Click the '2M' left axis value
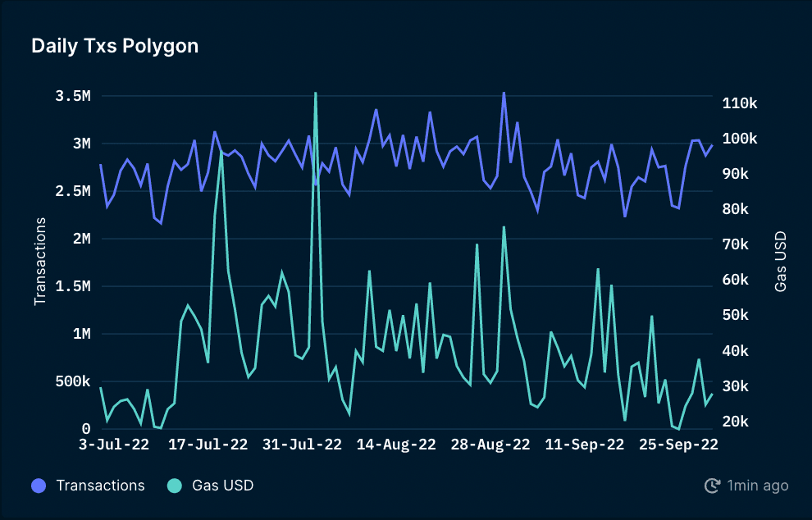 point(82,239)
